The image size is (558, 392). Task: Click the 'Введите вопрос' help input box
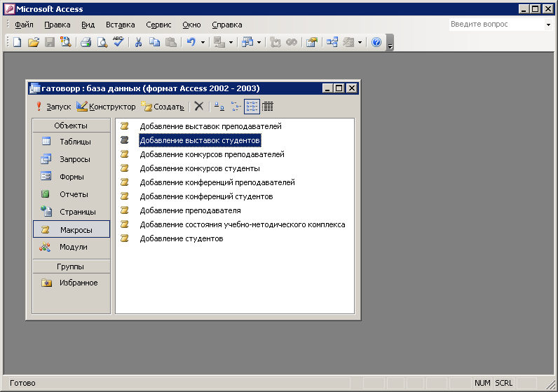click(x=496, y=25)
